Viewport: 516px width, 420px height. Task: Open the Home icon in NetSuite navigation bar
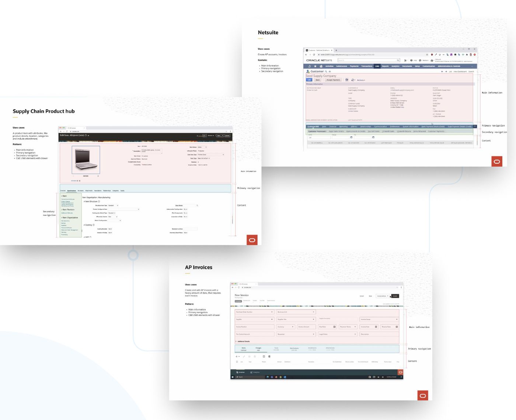(x=321, y=66)
